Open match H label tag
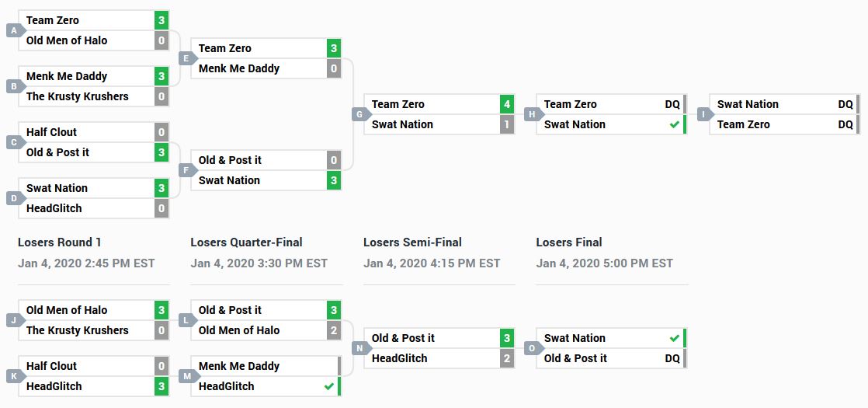Viewport: 868px width, 408px height. (533, 114)
